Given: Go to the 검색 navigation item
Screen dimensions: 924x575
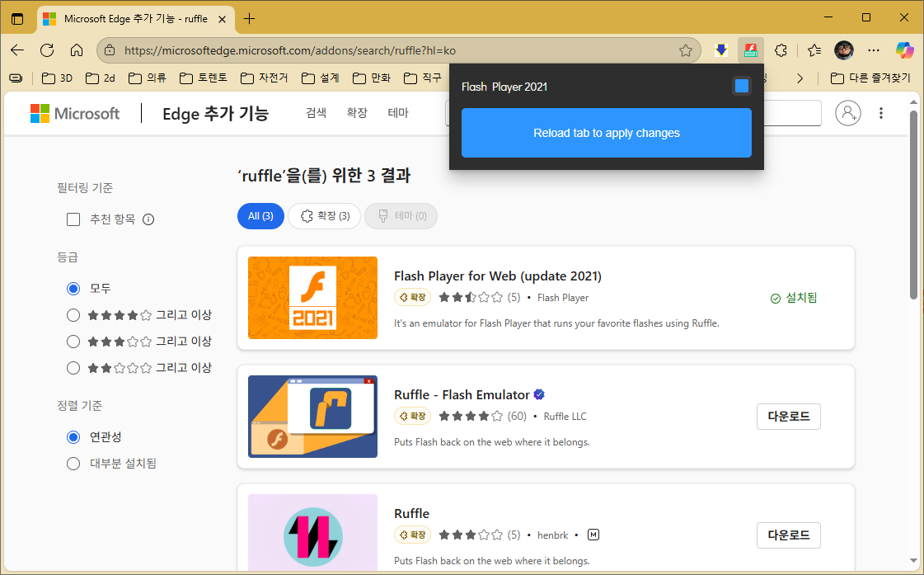Looking at the screenshot, I should click(317, 113).
